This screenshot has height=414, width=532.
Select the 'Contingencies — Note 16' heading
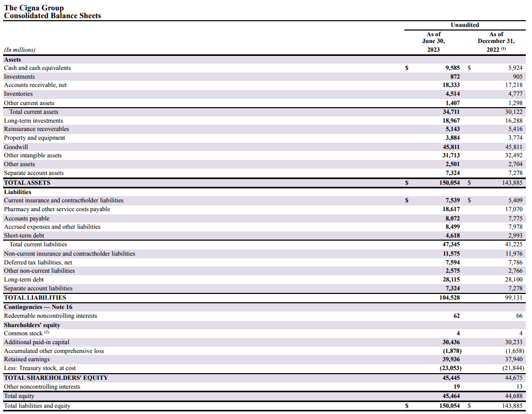click(x=38, y=307)
